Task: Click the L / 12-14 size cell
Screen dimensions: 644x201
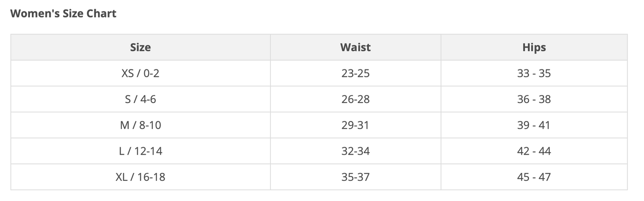Action: [x=140, y=151]
